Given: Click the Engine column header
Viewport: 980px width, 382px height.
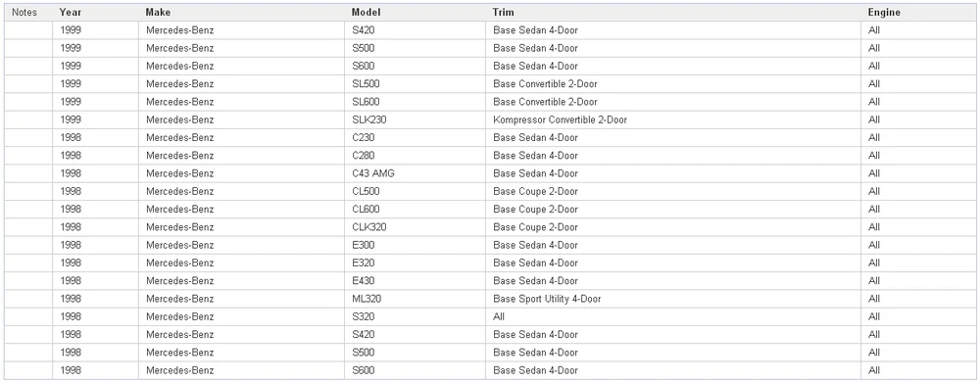Looking at the screenshot, I should [x=918, y=13].
